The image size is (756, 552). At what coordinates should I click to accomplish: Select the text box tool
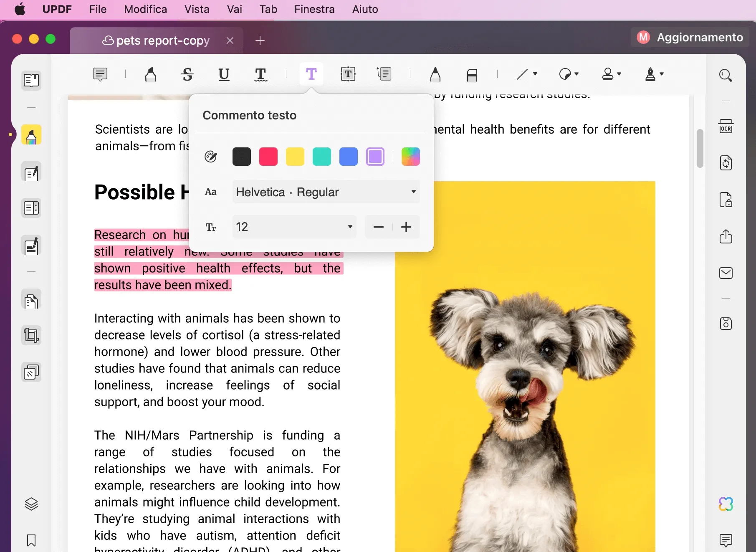point(348,74)
